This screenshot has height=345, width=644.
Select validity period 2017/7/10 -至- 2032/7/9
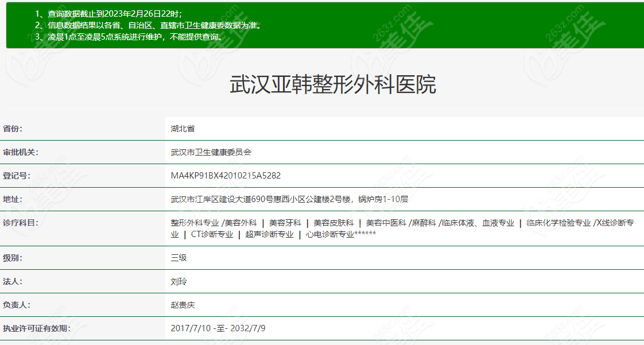pos(218,328)
